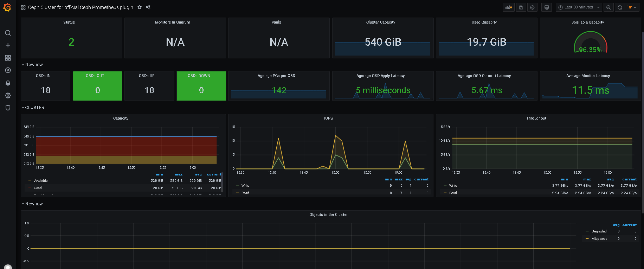Click the OSDs DOWN green panel
The image size is (644, 269).
pos(201,86)
